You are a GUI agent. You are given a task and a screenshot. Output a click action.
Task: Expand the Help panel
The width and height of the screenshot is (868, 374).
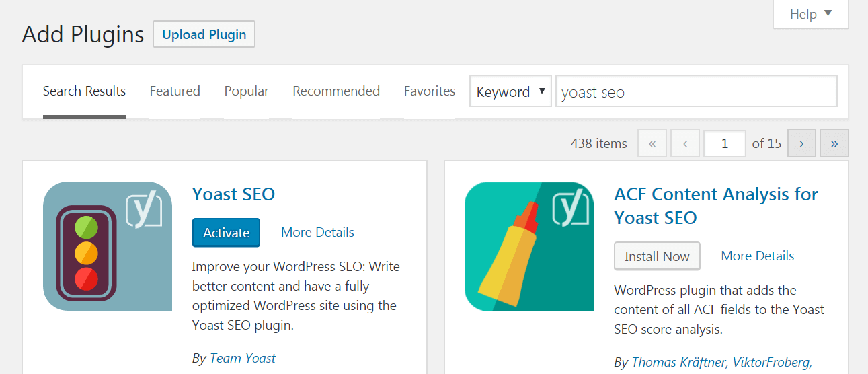click(810, 14)
